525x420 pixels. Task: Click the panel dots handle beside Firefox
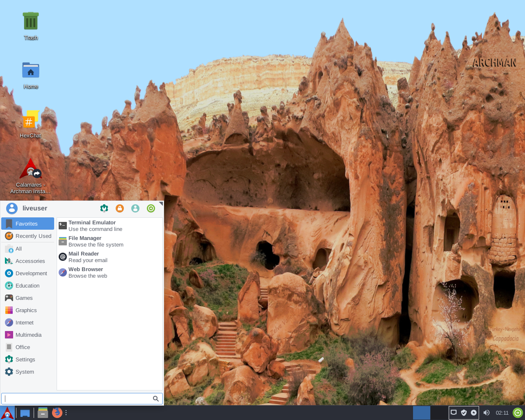(66, 413)
